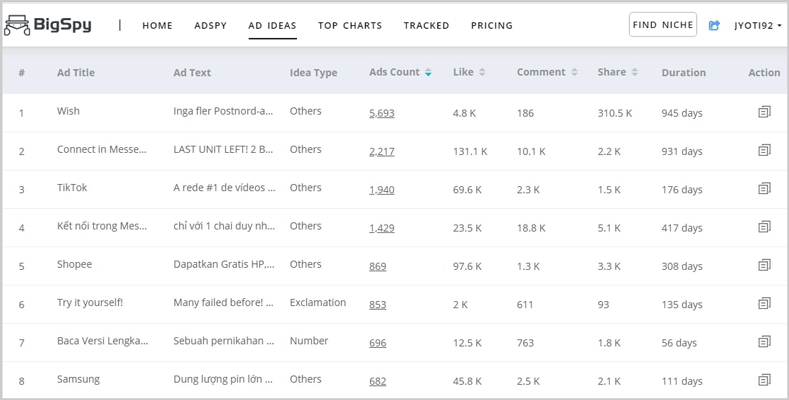Click the action icon for the Wish row

764,112
